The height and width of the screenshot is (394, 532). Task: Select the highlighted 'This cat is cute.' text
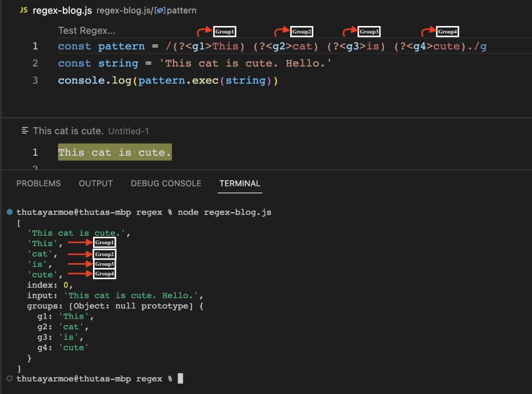pyautogui.click(x=114, y=152)
